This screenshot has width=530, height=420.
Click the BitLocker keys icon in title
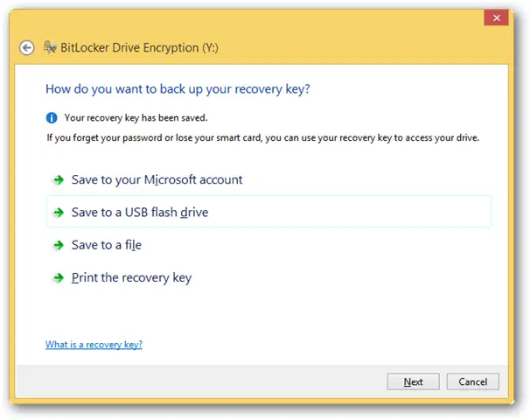coord(50,47)
